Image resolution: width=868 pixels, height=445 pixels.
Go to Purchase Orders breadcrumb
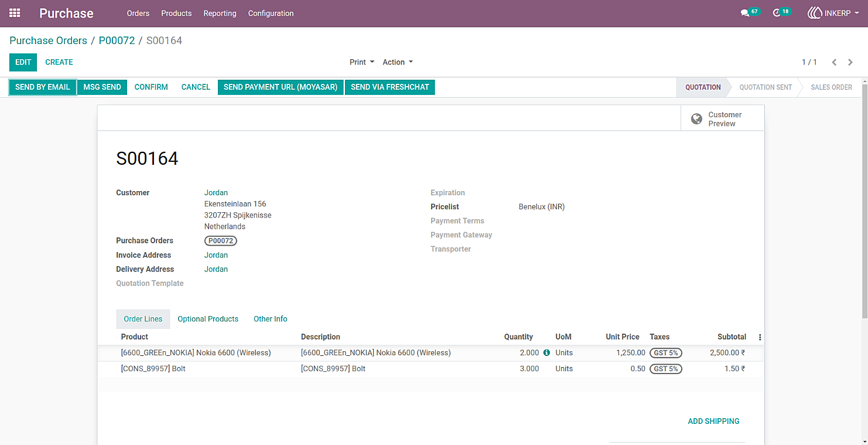tap(48, 40)
